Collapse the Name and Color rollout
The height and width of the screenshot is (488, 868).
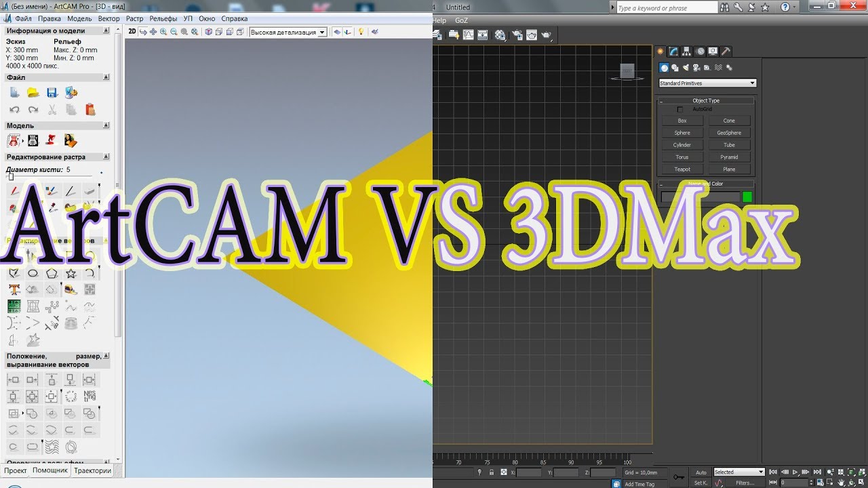click(706, 184)
